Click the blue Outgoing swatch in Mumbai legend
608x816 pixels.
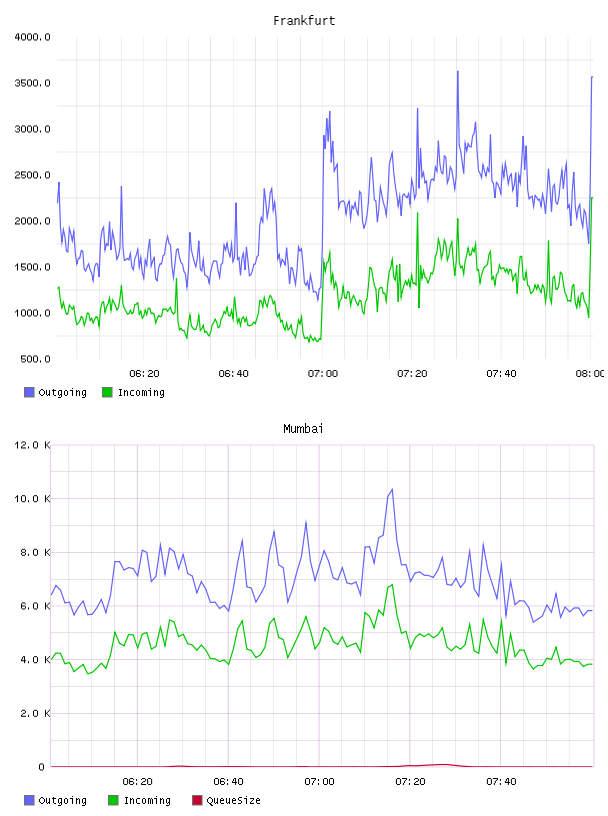coord(29,800)
